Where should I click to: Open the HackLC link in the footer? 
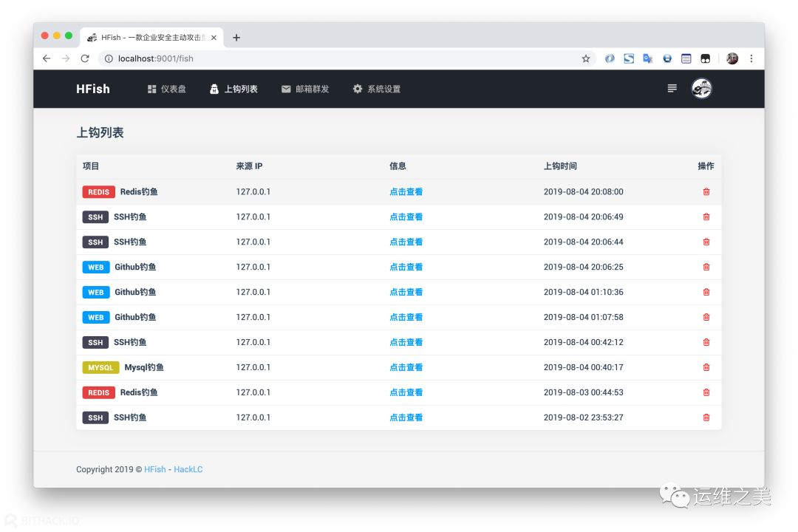point(188,469)
